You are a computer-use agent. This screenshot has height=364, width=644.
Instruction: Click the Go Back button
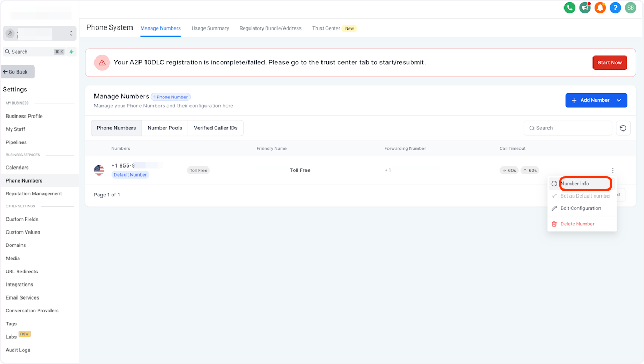pos(18,72)
